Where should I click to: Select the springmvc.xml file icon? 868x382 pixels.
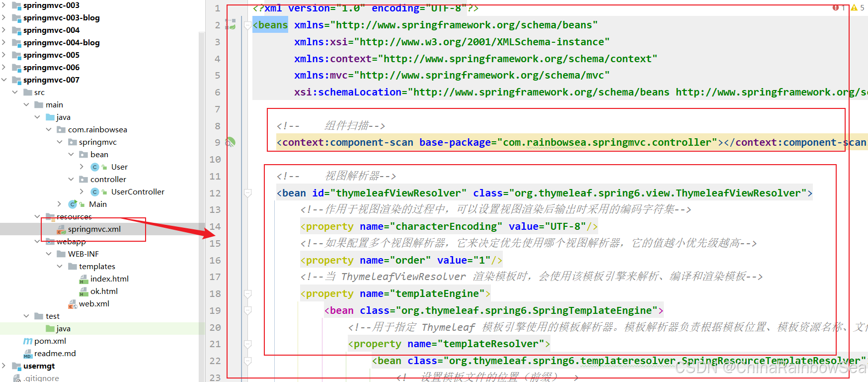coord(62,229)
